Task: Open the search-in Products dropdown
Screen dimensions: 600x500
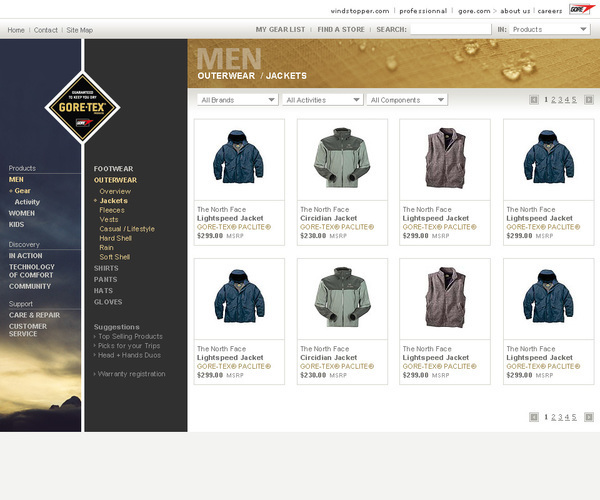Action: pyautogui.click(x=549, y=29)
